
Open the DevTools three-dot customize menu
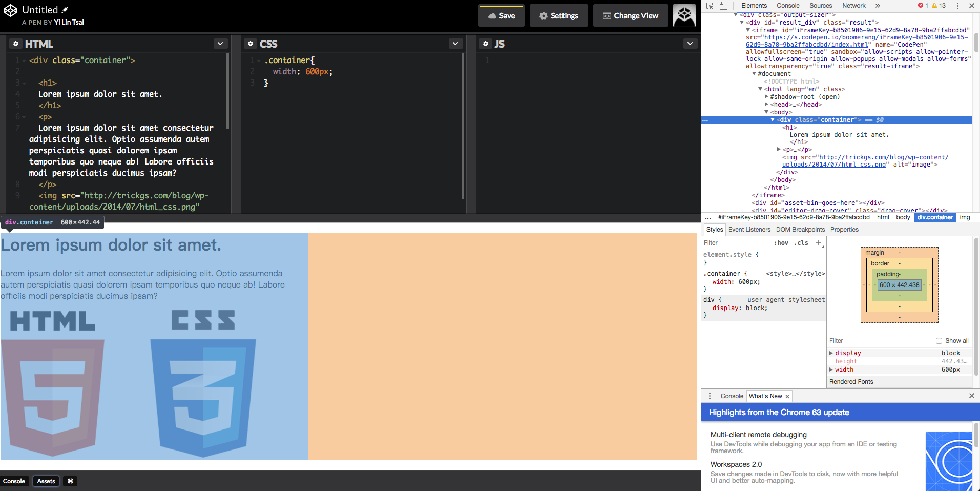(957, 6)
